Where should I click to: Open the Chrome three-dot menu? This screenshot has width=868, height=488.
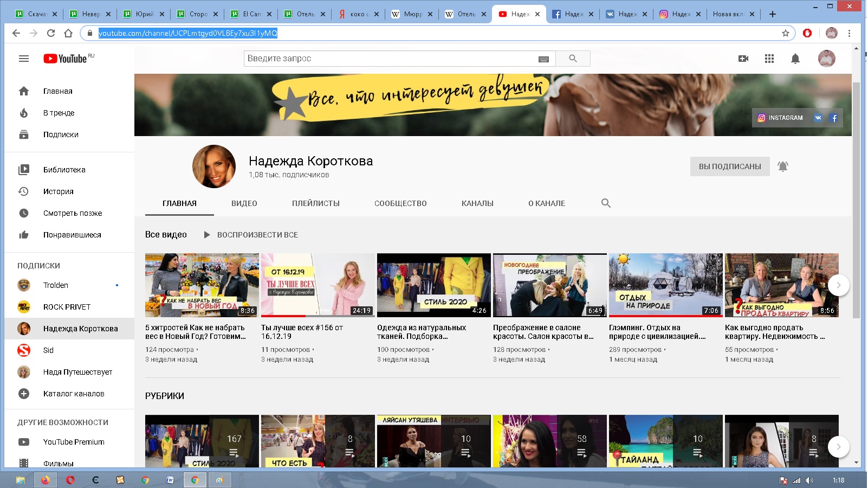pyautogui.click(x=849, y=33)
